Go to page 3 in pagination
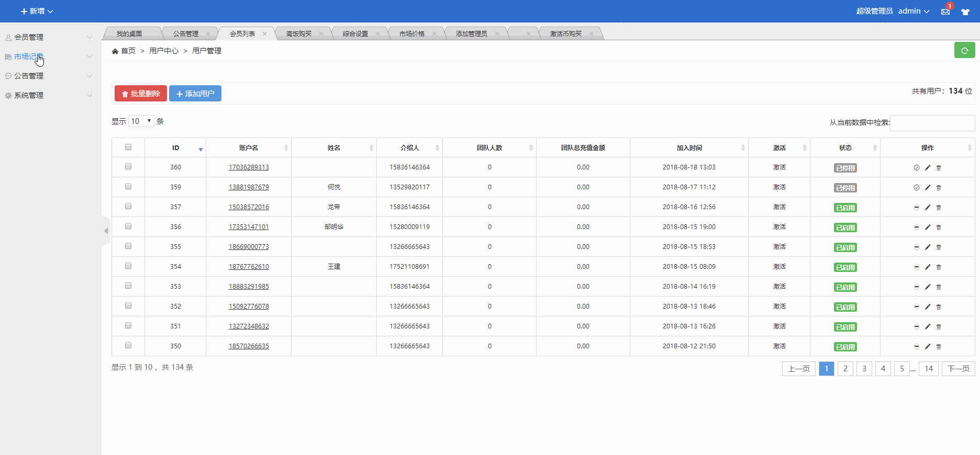The height and width of the screenshot is (455, 980). coord(864,369)
